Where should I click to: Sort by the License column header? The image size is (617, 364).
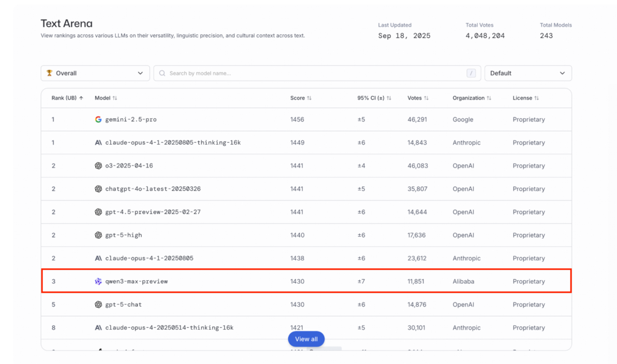click(x=525, y=98)
